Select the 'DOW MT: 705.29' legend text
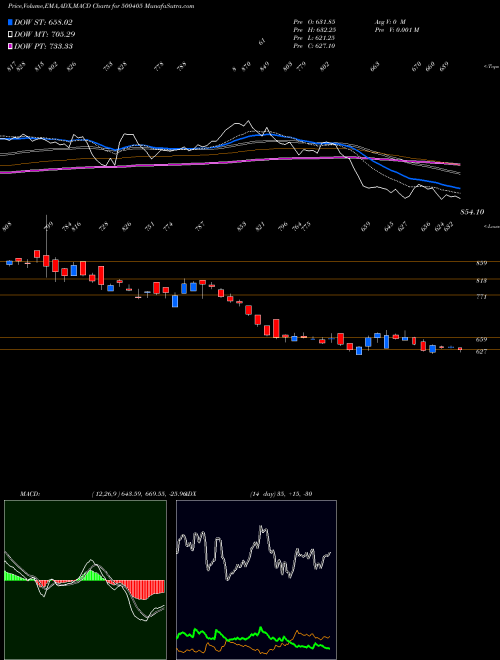Screen dimensions: 500x660 tap(45, 34)
